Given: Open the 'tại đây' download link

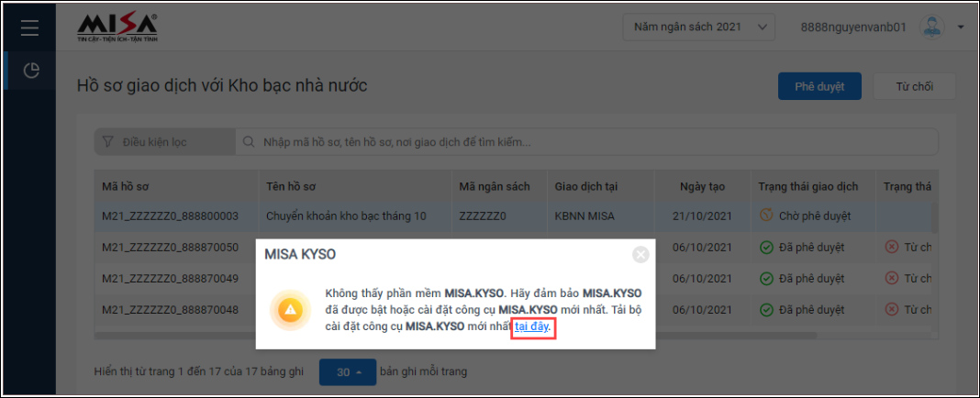Looking at the screenshot, I should pos(532,326).
